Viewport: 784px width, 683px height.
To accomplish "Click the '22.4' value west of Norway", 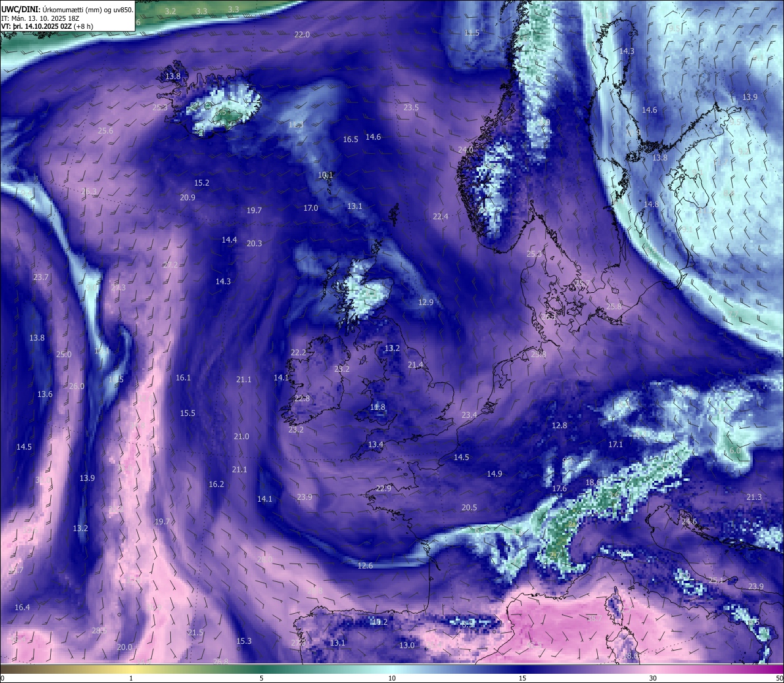I will pyautogui.click(x=440, y=216).
